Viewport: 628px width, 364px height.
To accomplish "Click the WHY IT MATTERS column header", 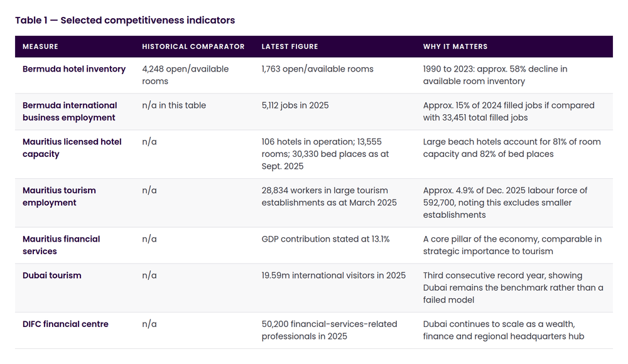I will 455,46.
